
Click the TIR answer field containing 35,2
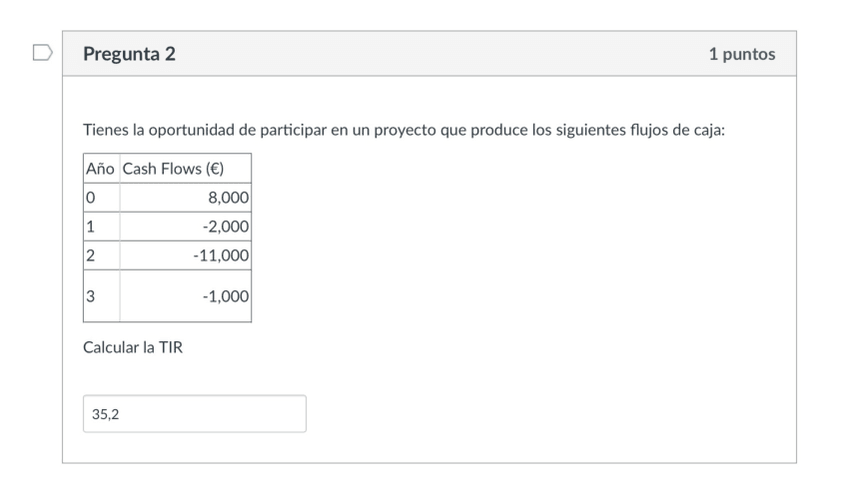click(194, 414)
